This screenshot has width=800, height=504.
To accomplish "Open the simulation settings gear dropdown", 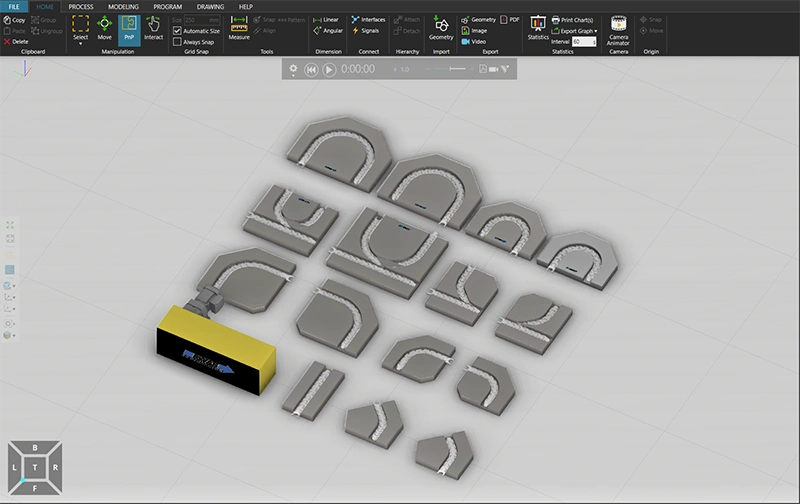I will [294, 69].
